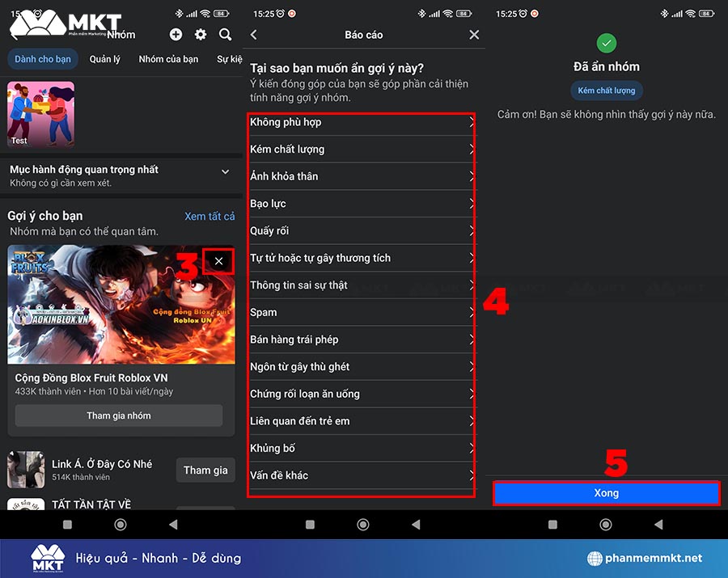Tap the Kém chất lượng tag chip
Image resolution: width=728 pixels, height=578 pixels.
(607, 91)
